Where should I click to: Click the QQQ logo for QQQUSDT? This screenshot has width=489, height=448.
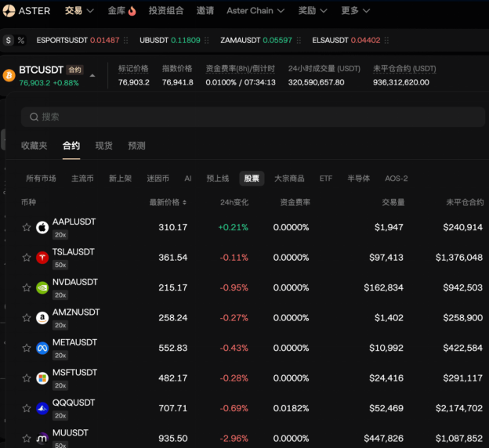tap(42, 408)
